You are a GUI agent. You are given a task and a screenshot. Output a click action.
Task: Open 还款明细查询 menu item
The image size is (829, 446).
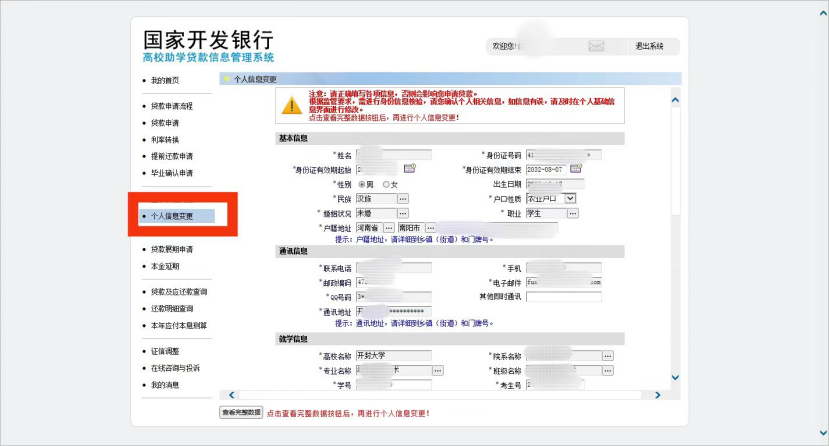[x=172, y=309]
